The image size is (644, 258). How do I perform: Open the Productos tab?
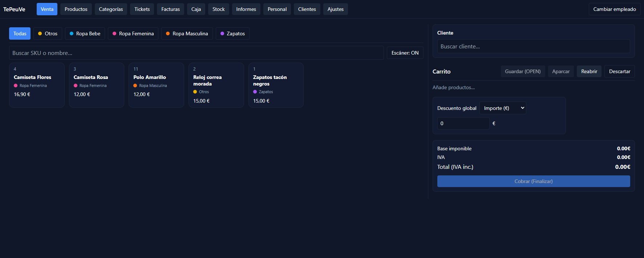click(76, 9)
